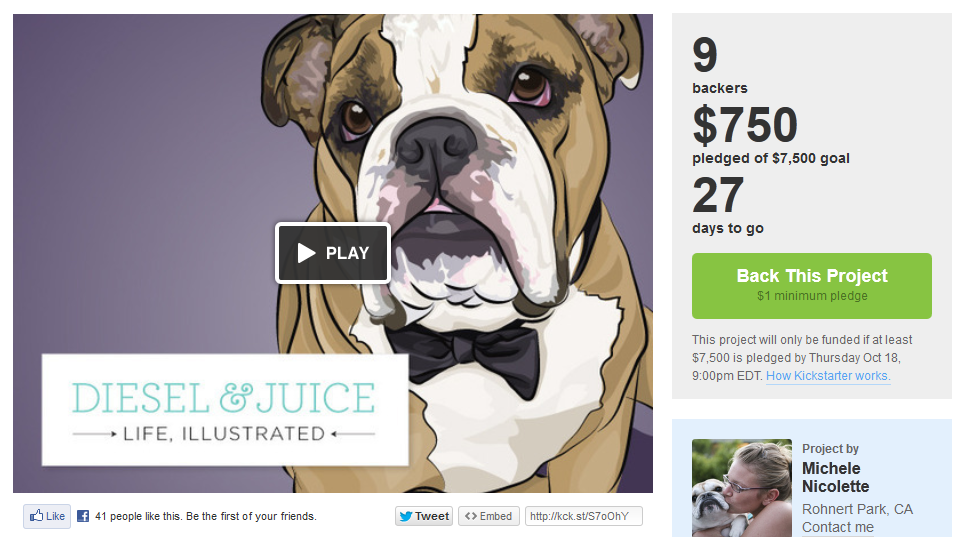Screen dimensions: 966x537
Task: Play the Diesel & Juice project video
Action: coord(333,252)
